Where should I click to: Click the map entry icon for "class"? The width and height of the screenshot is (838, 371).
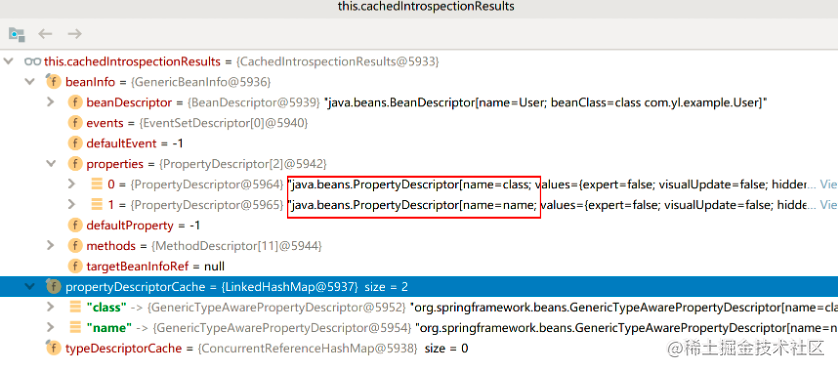pyautogui.click(x=75, y=307)
